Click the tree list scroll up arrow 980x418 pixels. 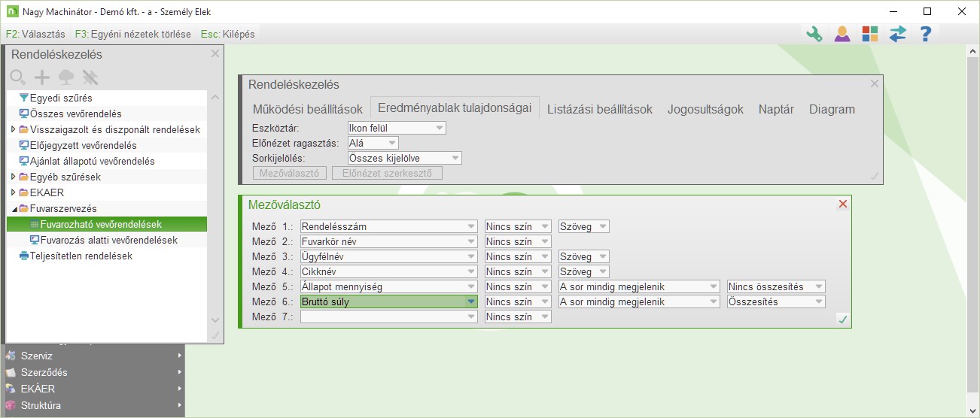(215, 98)
